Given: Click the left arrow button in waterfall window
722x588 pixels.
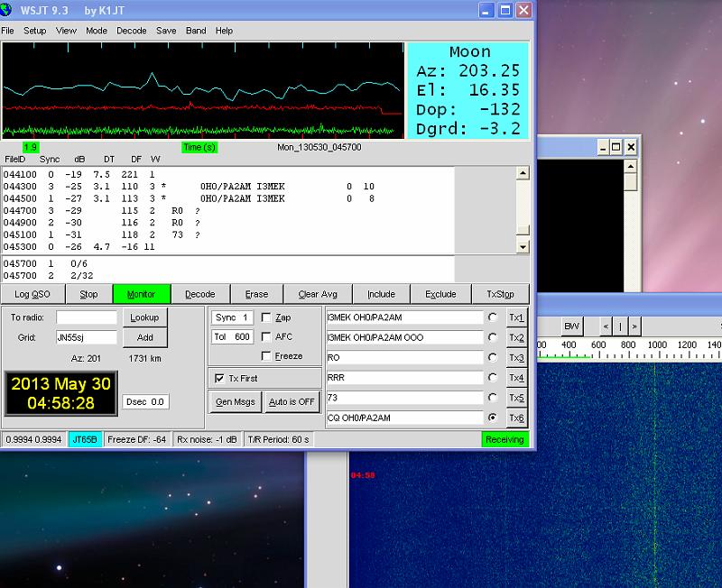Looking at the screenshot, I should pos(606,326).
